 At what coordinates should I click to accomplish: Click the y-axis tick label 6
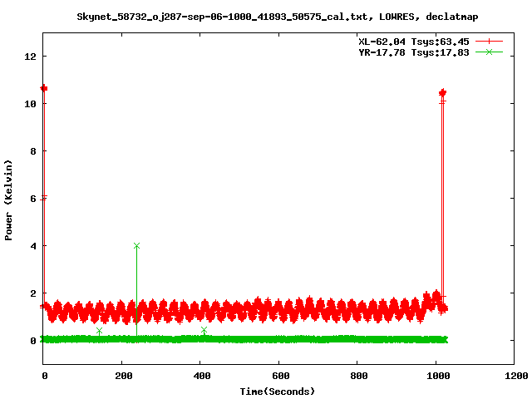tap(33, 199)
